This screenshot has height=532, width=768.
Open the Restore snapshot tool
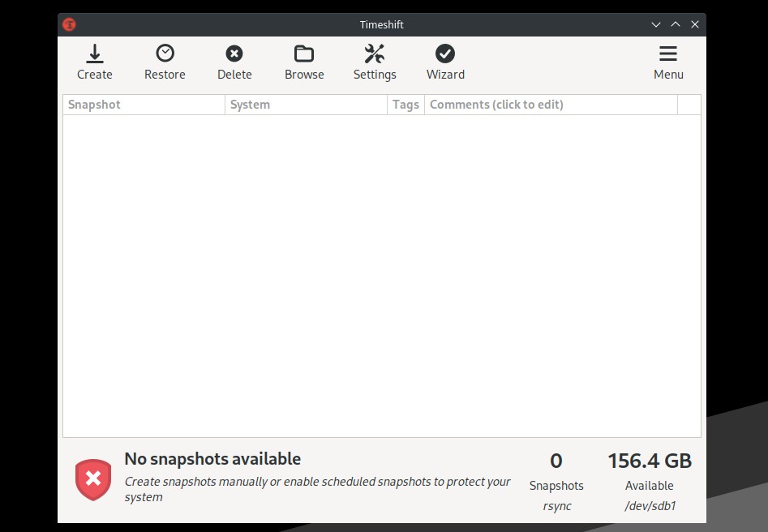(x=165, y=62)
